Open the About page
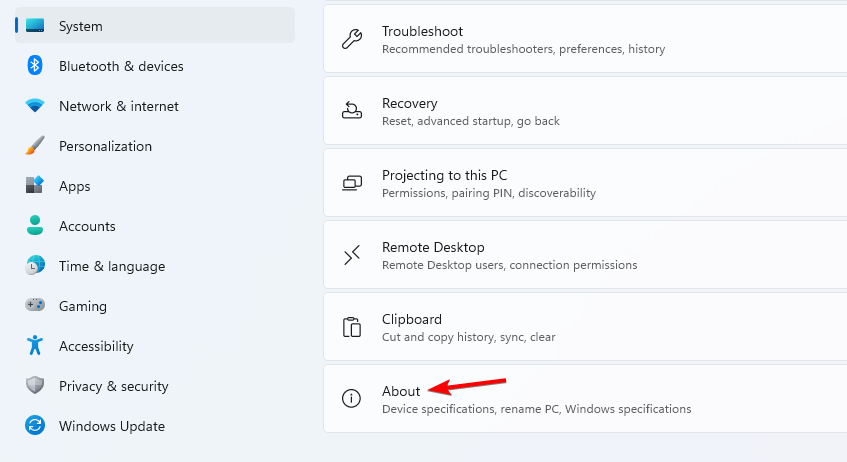847x462 pixels. point(585,399)
